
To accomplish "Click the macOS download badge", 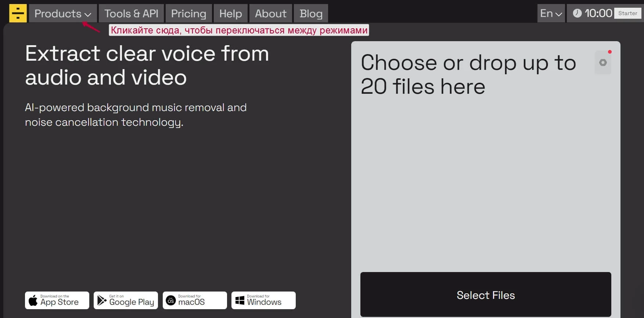I will (195, 300).
